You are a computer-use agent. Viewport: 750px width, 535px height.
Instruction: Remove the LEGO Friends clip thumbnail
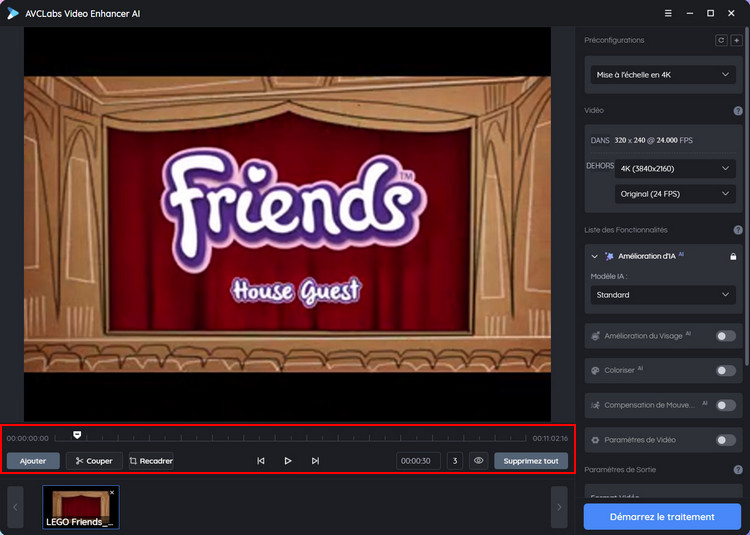(x=112, y=492)
